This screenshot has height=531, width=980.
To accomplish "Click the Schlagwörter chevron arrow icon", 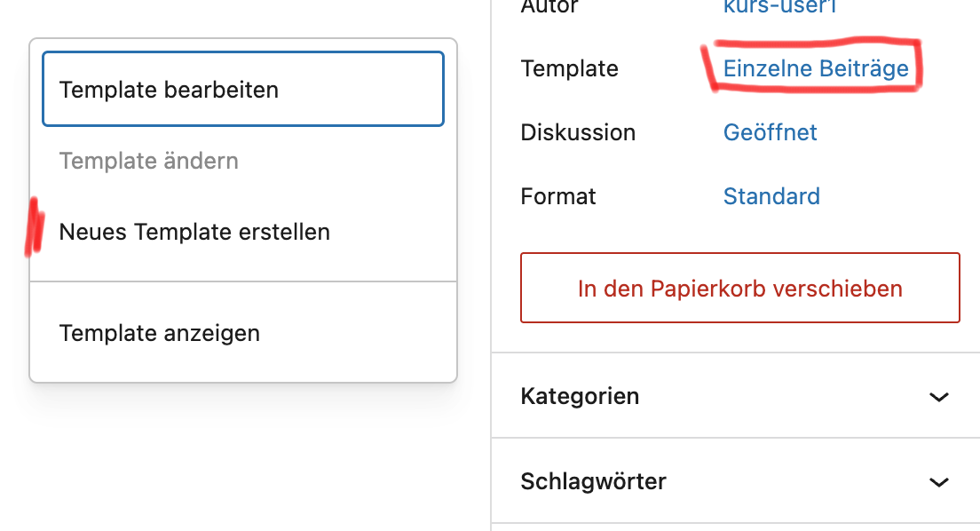I will [938, 482].
